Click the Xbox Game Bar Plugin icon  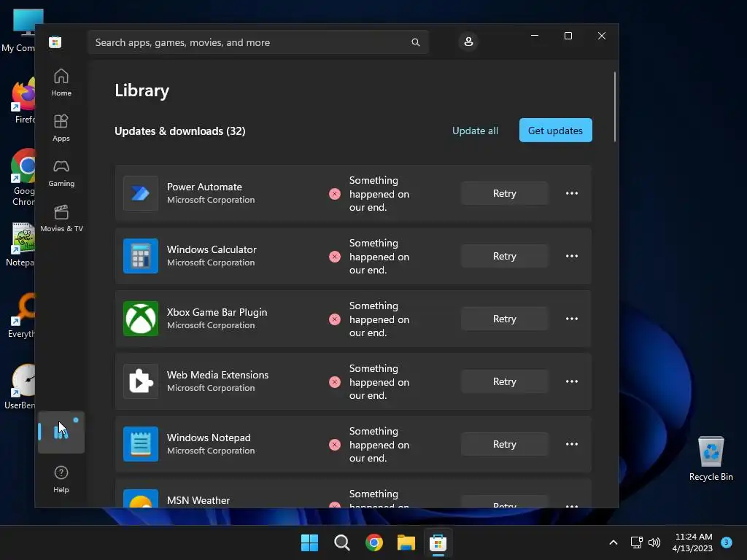pos(141,319)
